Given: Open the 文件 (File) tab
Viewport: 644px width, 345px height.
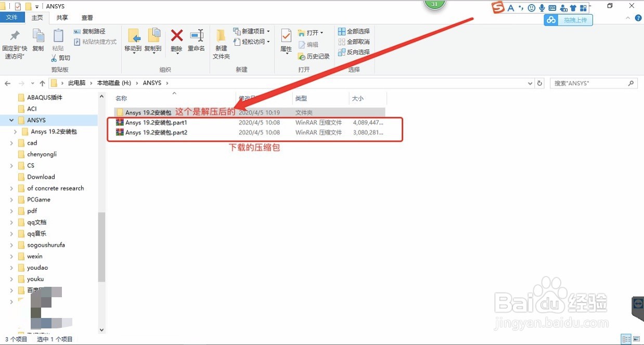Looking at the screenshot, I should tap(11, 18).
